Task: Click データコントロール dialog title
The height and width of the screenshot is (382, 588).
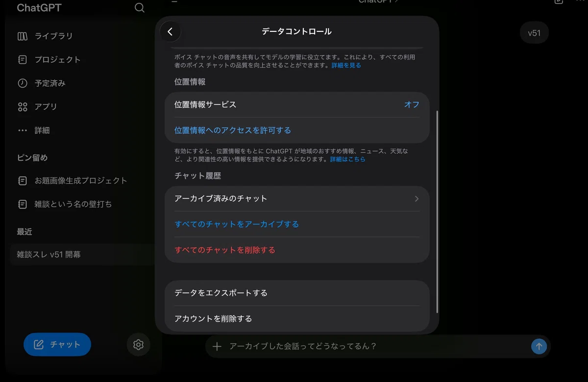Action: tap(296, 31)
